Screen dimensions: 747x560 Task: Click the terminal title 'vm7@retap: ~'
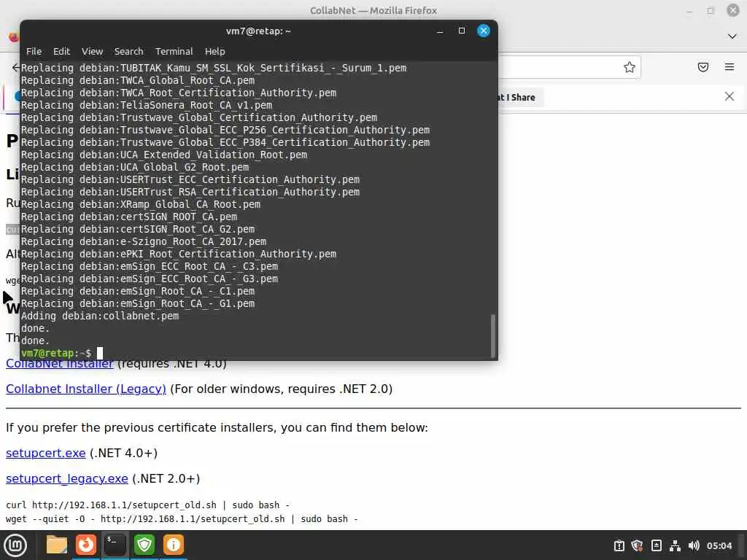pos(258,31)
